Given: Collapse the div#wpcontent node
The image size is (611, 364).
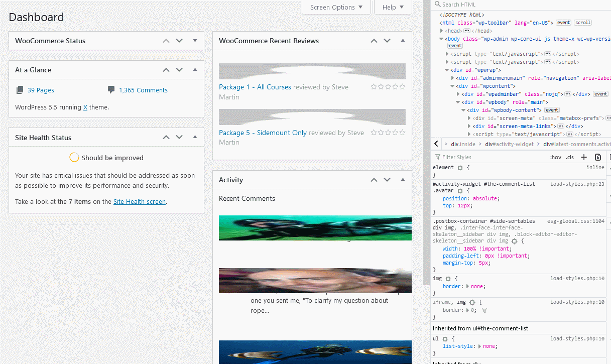Looking at the screenshot, I should (453, 86).
